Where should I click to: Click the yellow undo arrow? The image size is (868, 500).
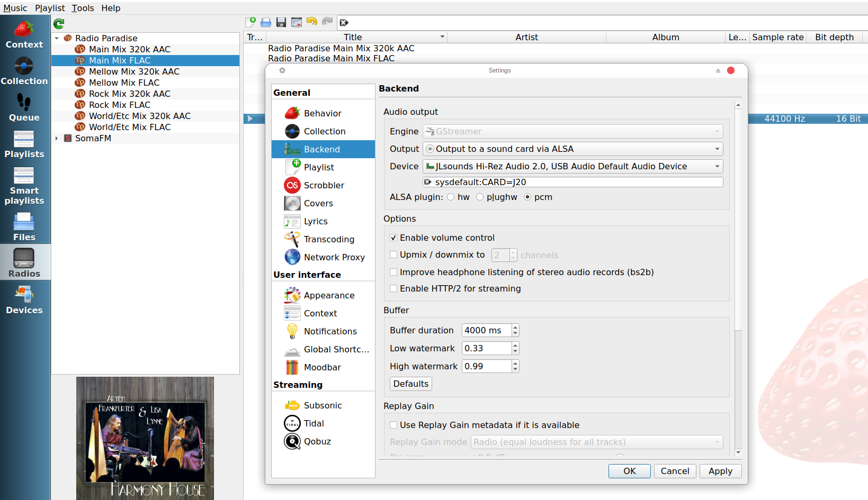[x=312, y=22]
